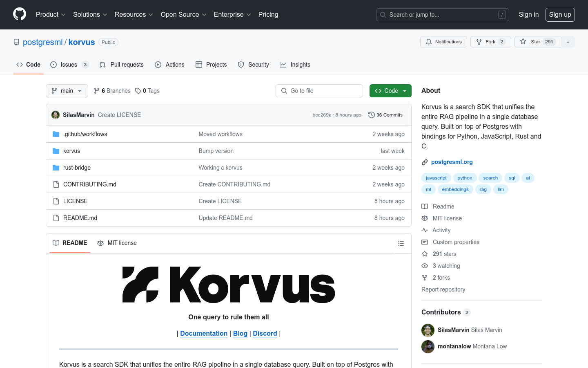The image size is (588, 368).
Task: Open the Insights tab
Action: coord(295,65)
